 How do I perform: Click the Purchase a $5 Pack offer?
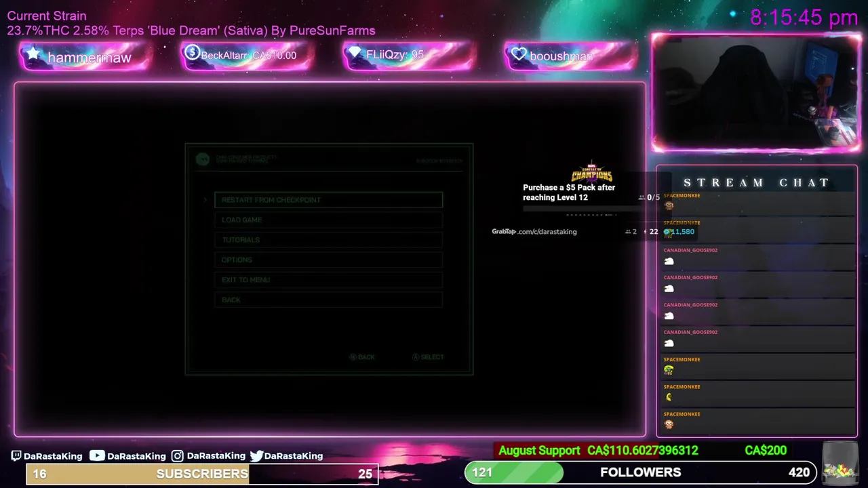pos(569,192)
